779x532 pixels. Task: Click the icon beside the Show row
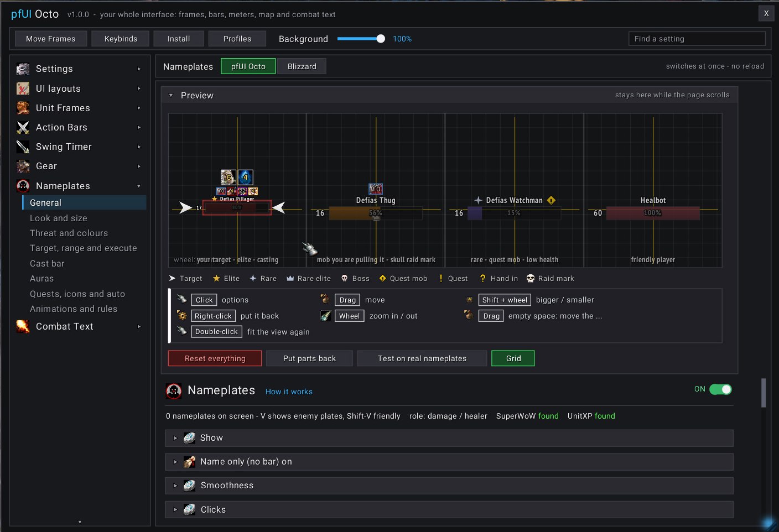189,438
